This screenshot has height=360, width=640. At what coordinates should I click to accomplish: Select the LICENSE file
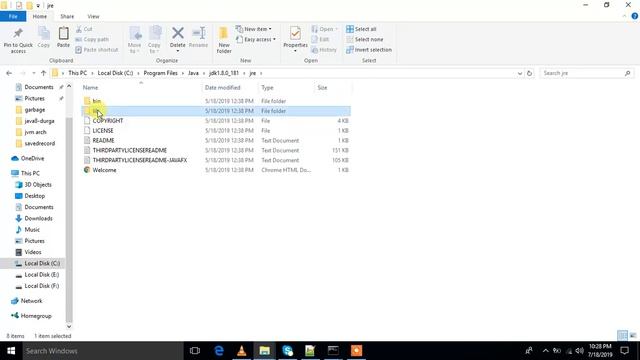[x=216, y=131]
